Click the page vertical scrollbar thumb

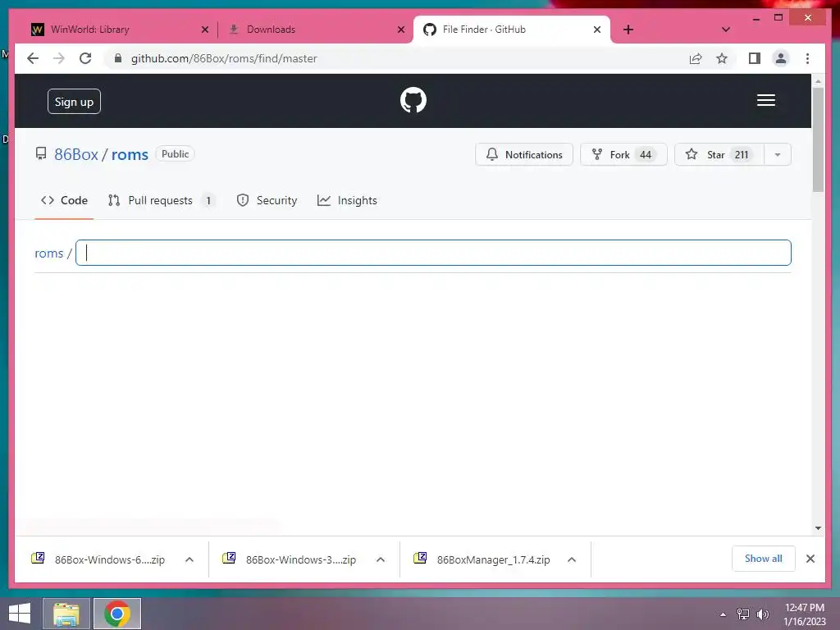tap(818, 139)
